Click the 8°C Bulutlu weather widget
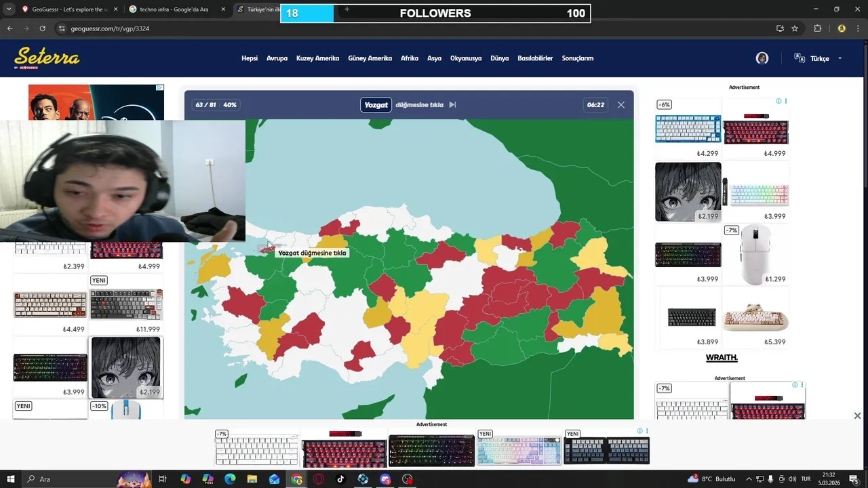 pos(711,479)
